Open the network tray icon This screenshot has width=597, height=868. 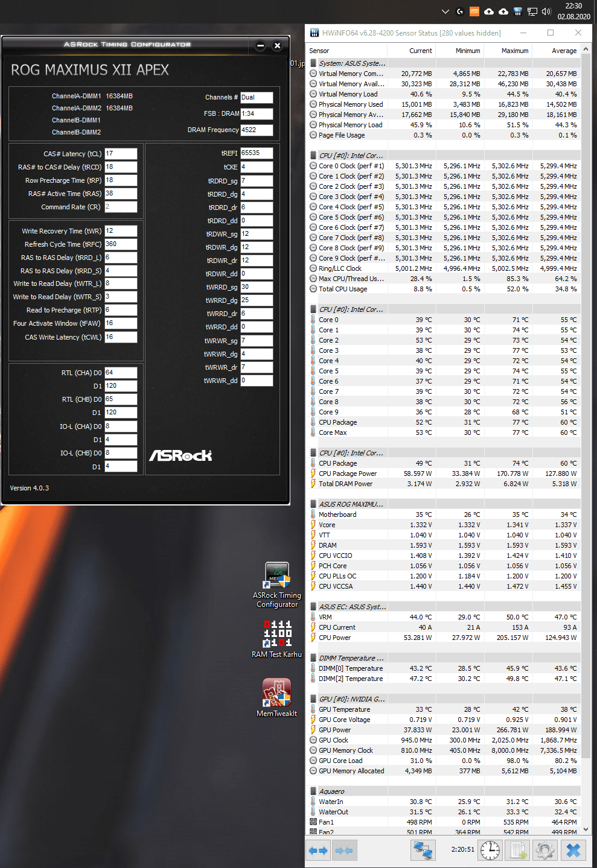click(x=532, y=11)
